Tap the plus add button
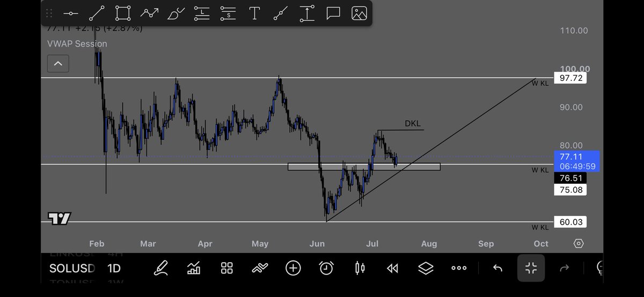The width and height of the screenshot is (644, 297). [293, 268]
